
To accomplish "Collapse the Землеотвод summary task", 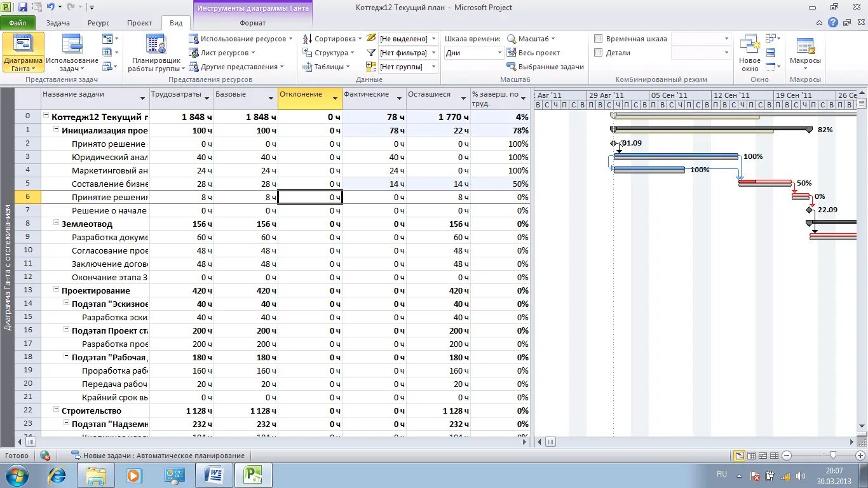I will (57, 223).
